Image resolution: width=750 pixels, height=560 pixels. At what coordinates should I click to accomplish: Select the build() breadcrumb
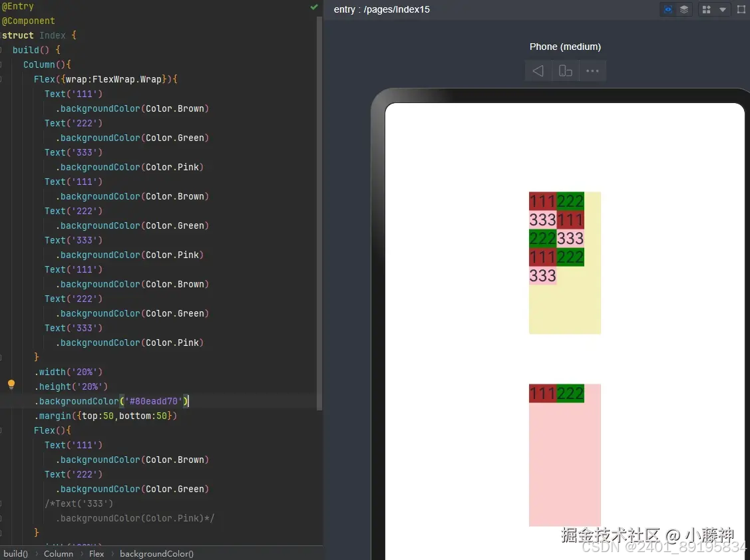point(15,554)
